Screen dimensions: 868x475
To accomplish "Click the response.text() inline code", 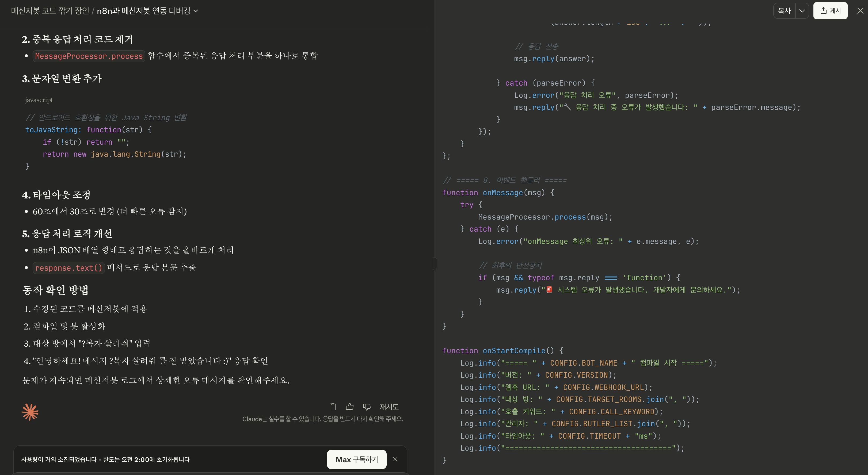I will (69, 268).
